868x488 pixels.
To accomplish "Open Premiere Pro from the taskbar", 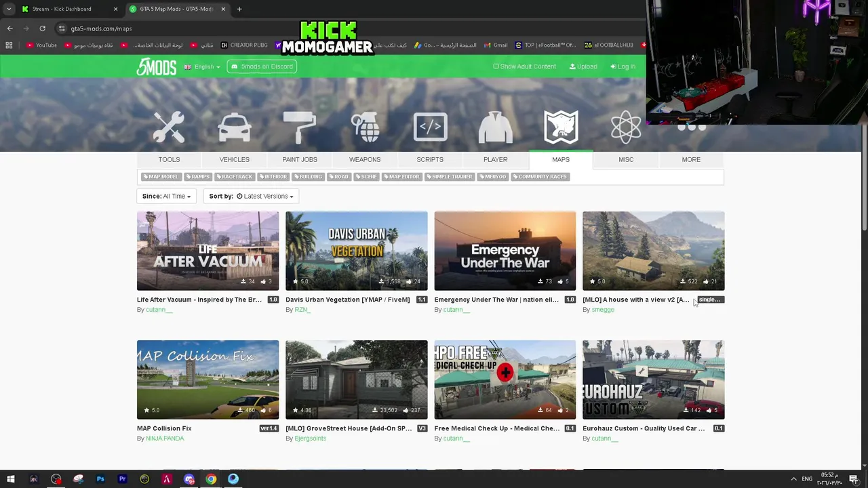I will tap(123, 479).
